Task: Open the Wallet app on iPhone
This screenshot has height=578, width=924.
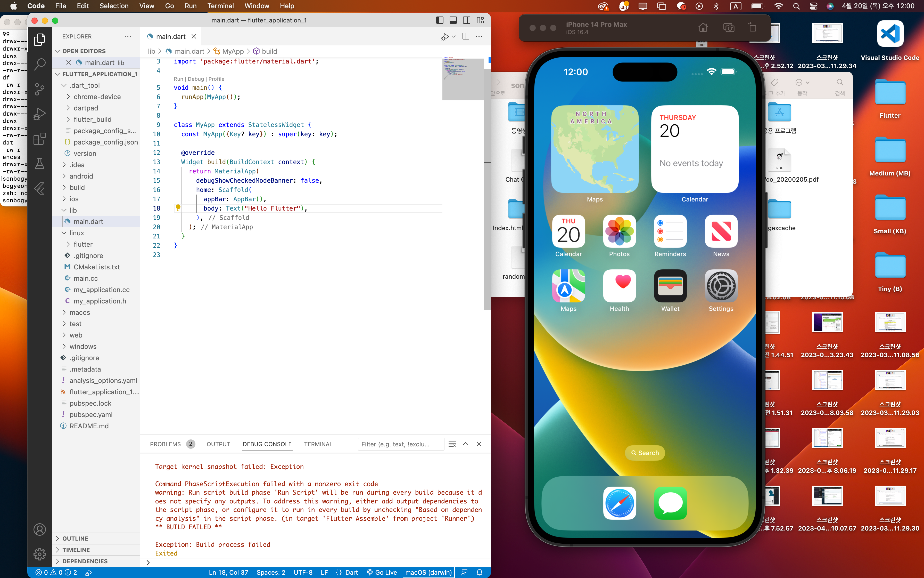Action: (x=670, y=286)
